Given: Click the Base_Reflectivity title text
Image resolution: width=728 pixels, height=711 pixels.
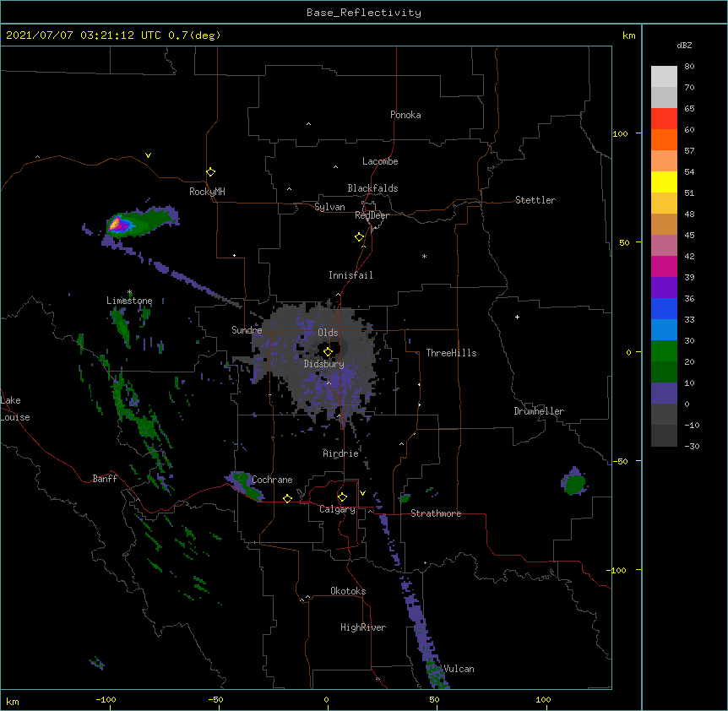Looking at the screenshot, I should click(364, 13).
